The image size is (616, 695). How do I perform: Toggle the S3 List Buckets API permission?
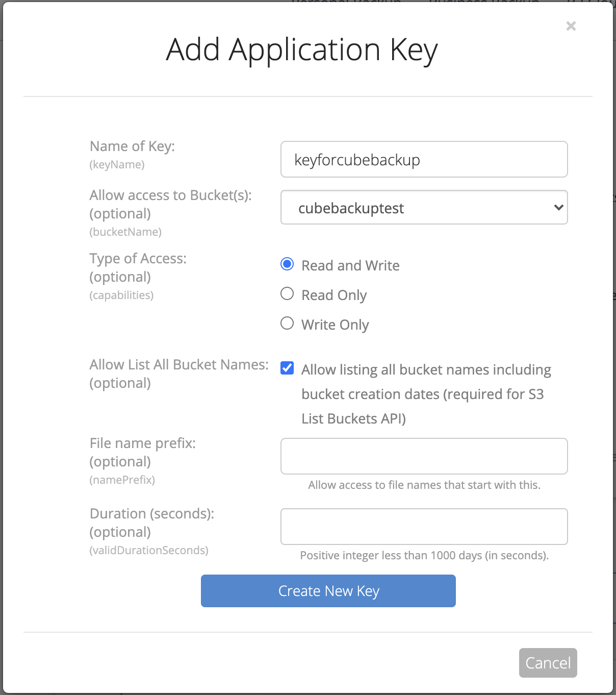point(287,367)
